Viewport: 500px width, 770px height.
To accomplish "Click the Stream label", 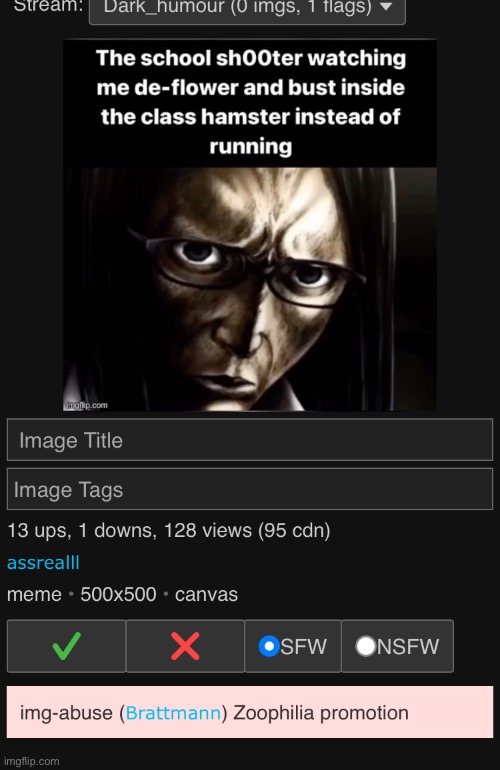I will pyautogui.click(x=48, y=6).
